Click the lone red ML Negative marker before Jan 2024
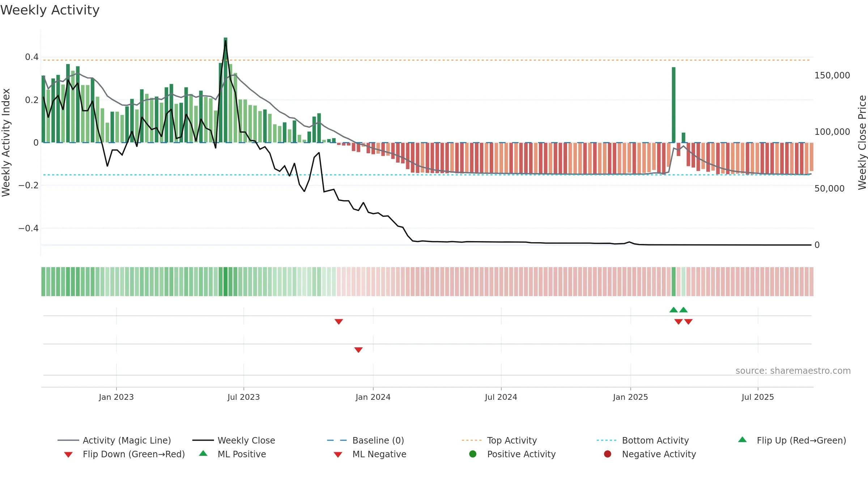 pos(358,350)
